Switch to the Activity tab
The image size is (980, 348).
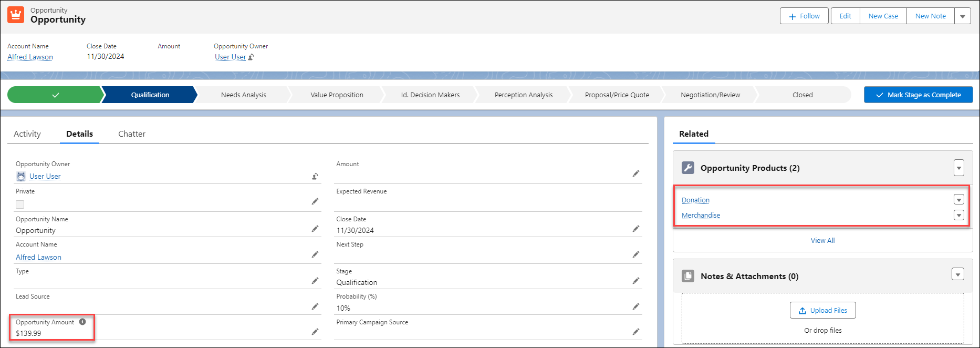(x=27, y=134)
